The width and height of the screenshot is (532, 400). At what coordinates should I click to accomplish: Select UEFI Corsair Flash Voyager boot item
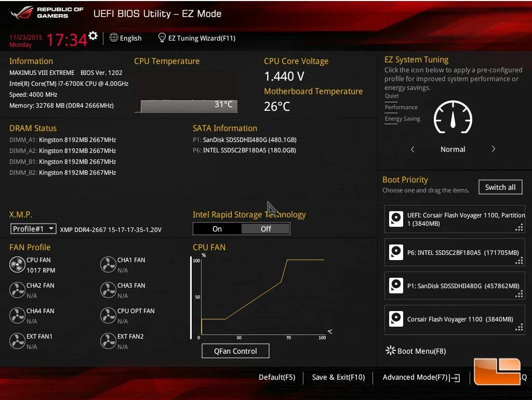pyautogui.click(x=455, y=219)
